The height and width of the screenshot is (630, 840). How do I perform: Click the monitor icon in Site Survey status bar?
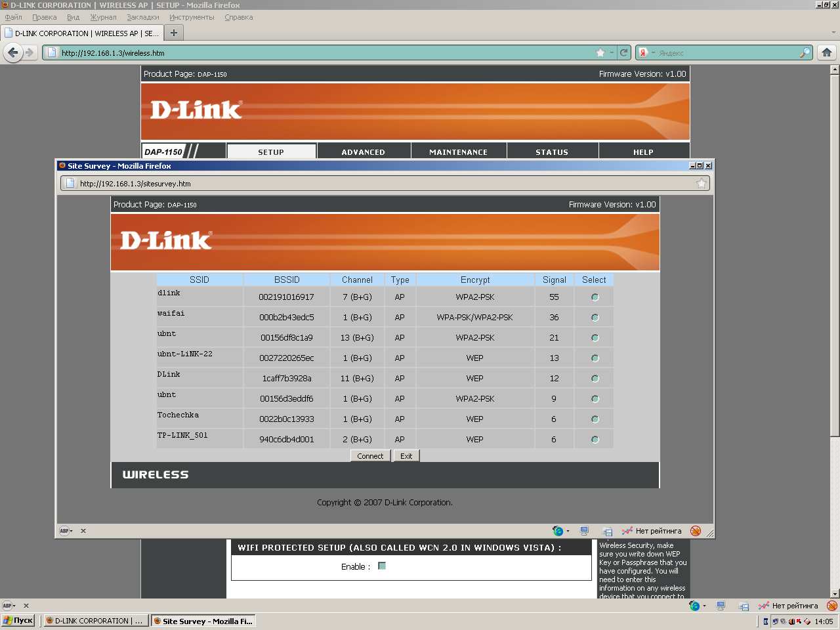click(x=584, y=531)
